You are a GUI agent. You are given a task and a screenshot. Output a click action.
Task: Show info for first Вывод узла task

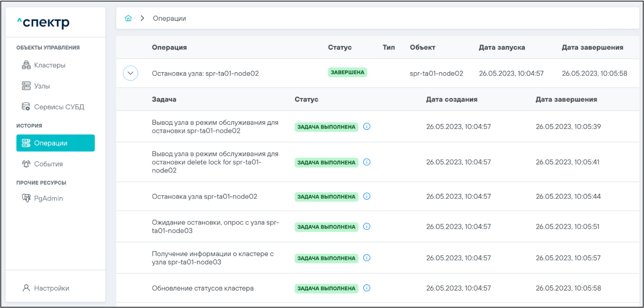point(367,127)
